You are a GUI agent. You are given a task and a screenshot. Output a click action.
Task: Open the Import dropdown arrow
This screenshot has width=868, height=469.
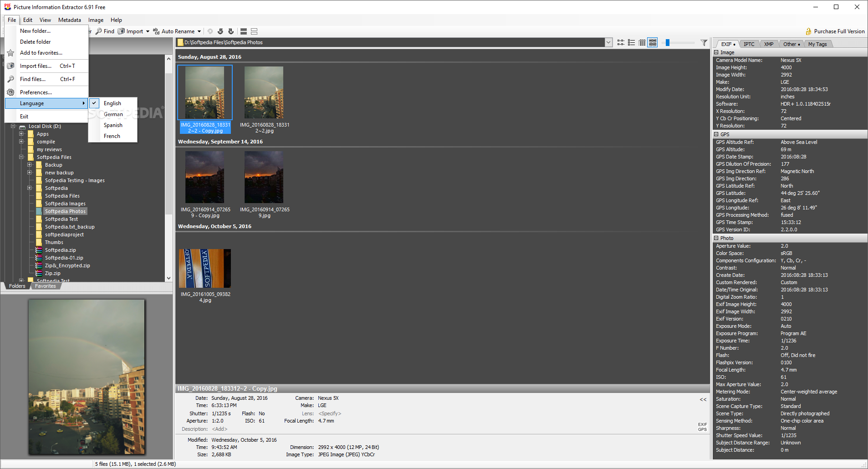(148, 31)
